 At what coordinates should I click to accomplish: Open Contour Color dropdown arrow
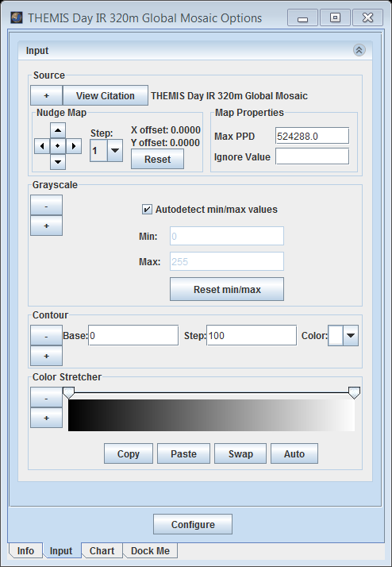click(351, 336)
